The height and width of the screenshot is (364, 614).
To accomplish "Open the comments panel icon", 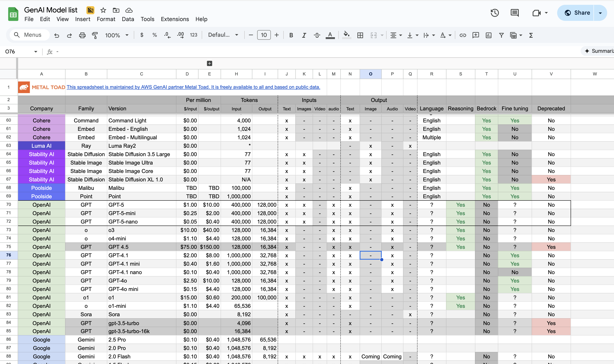I will click(x=515, y=13).
